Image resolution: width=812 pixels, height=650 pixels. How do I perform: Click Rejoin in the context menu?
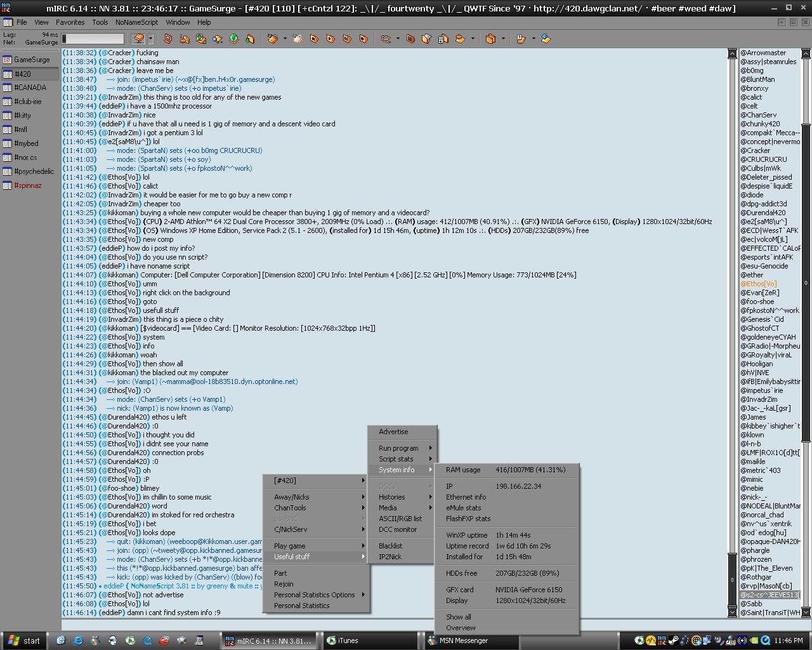[x=284, y=584]
